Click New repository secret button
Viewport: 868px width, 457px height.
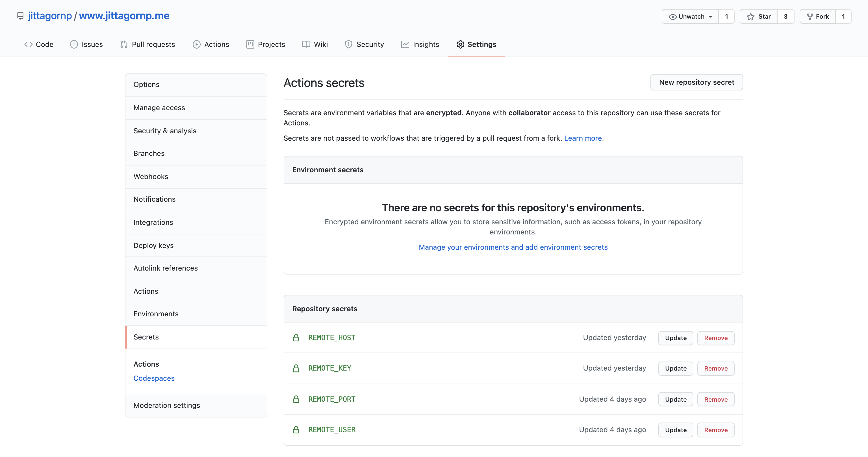coord(696,82)
